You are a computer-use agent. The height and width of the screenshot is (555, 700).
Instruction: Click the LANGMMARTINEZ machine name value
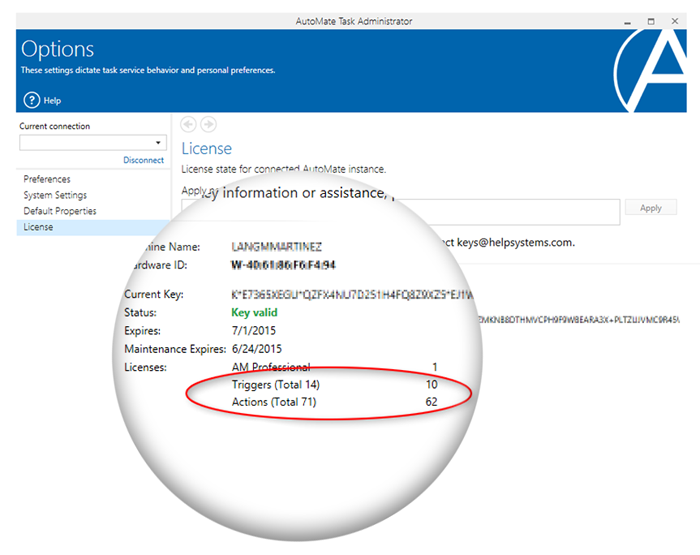coord(276,246)
